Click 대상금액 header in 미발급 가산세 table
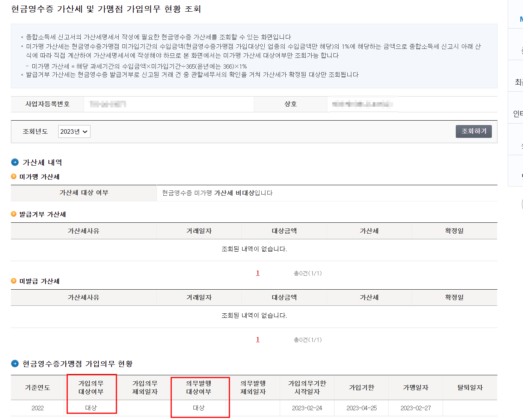 [284, 298]
